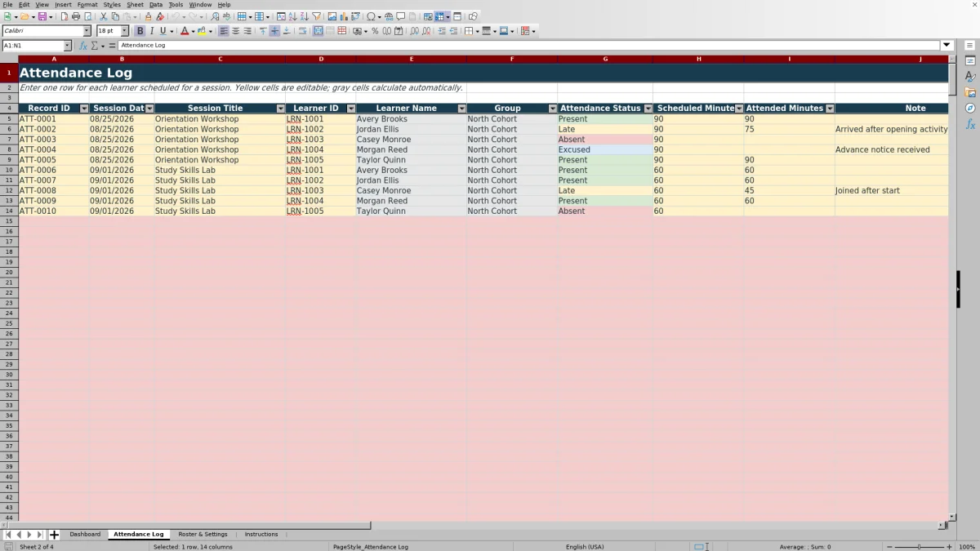Click the Merge and Center Cells icon
Screen dimensions: 980x551
point(318,31)
